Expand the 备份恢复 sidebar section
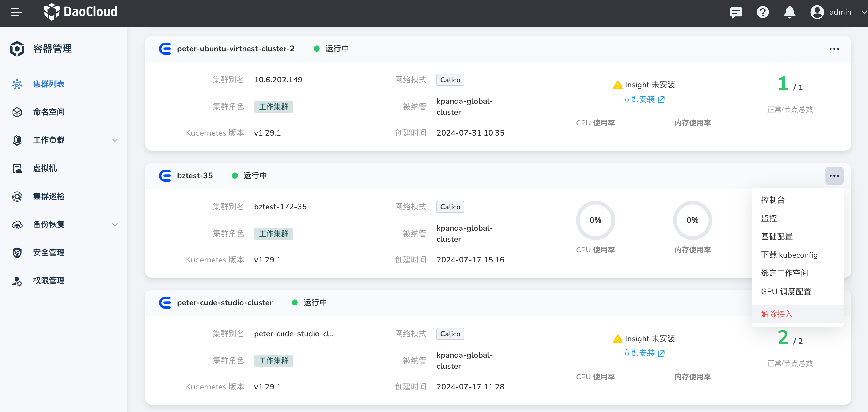This screenshot has width=868, height=412. (115, 225)
